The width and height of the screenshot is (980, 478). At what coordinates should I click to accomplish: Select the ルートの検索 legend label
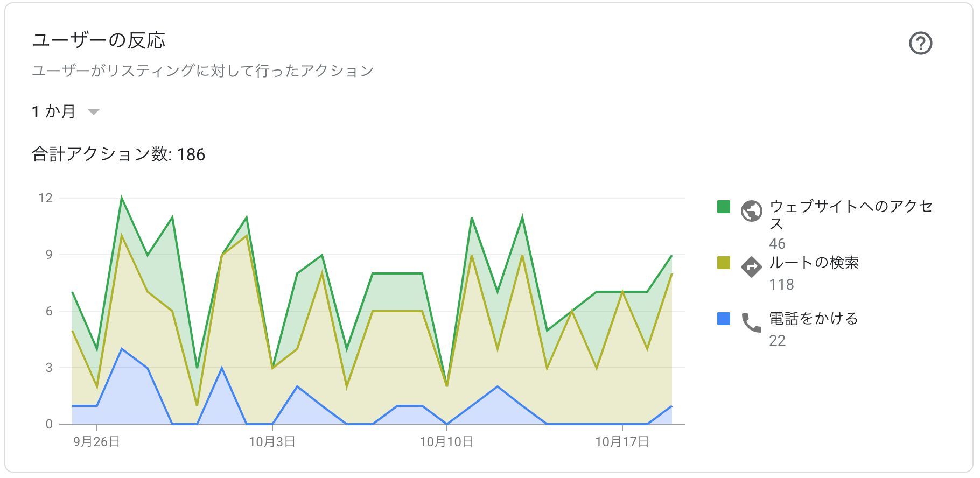click(814, 263)
